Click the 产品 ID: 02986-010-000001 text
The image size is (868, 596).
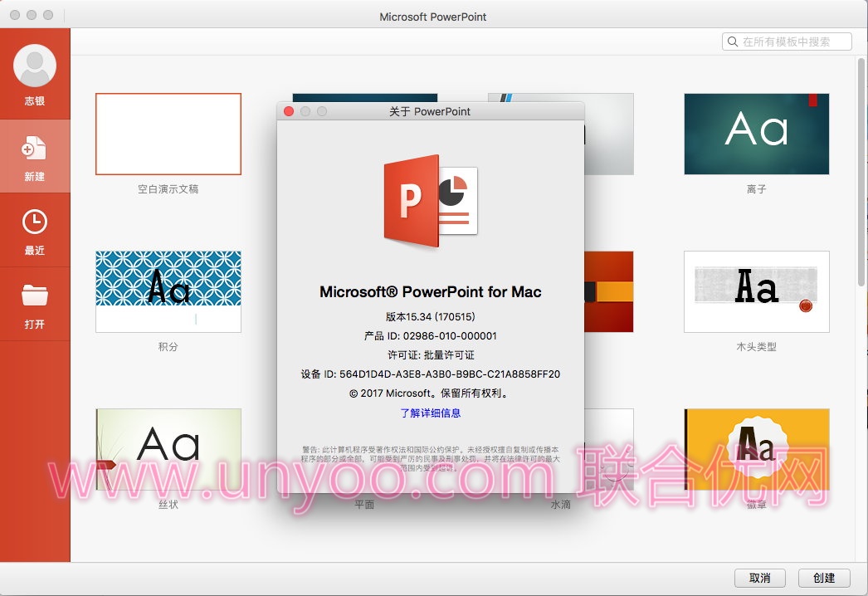[430, 335]
